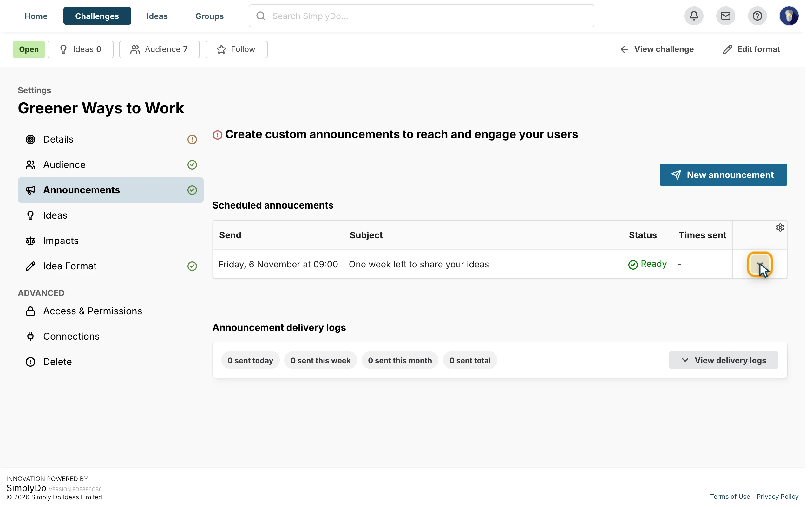Click the announcements heading alert icon
This screenshot has width=812, height=507.
tap(217, 135)
